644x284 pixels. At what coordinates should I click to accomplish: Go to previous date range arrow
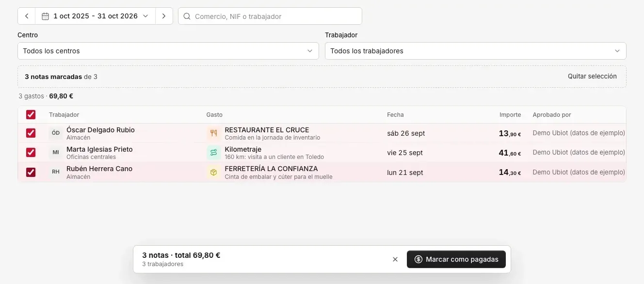coord(27,16)
